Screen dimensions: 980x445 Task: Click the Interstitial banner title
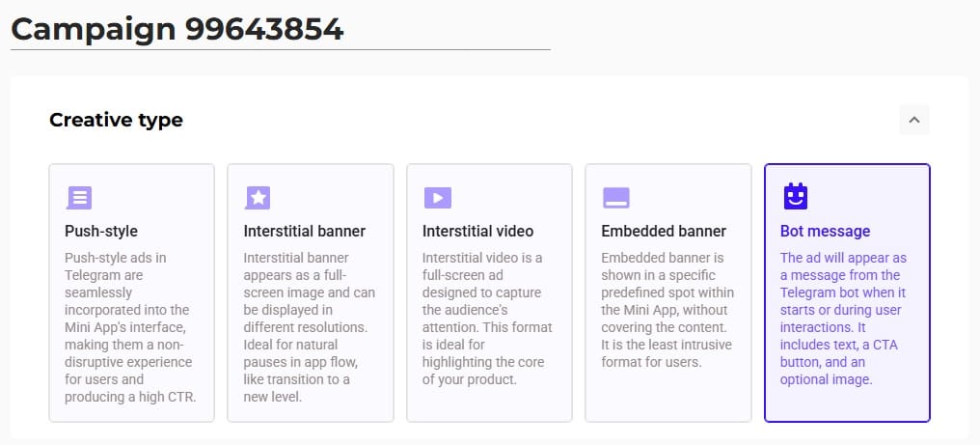tap(305, 232)
